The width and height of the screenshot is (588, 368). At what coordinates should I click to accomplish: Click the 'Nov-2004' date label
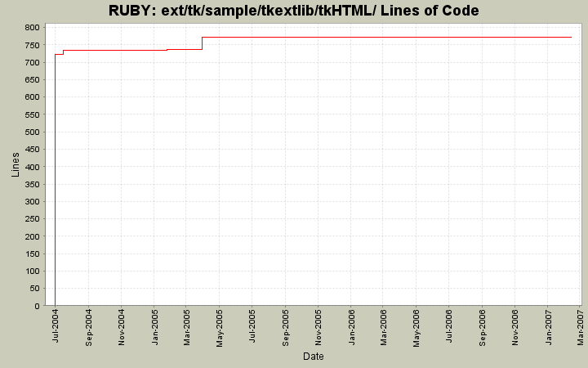(x=121, y=327)
